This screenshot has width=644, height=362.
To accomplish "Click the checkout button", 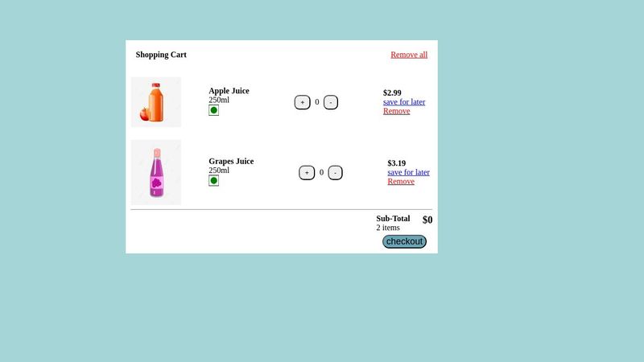I will (405, 241).
